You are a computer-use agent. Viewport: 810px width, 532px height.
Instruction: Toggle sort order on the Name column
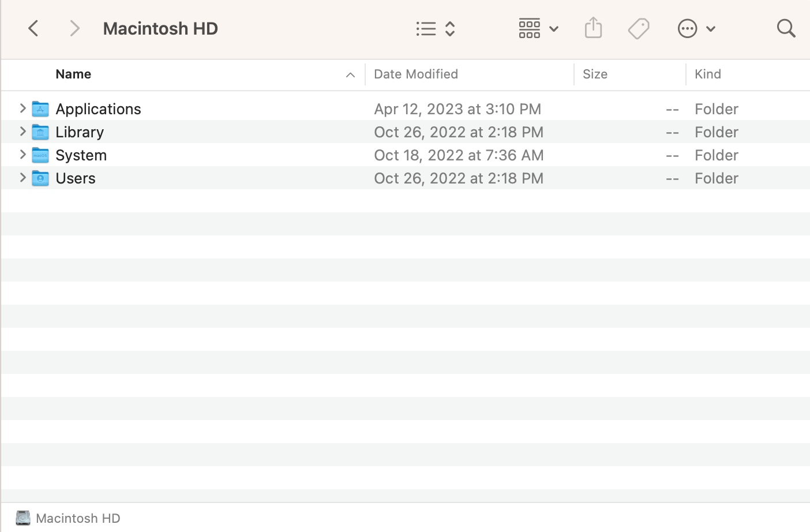click(x=73, y=74)
